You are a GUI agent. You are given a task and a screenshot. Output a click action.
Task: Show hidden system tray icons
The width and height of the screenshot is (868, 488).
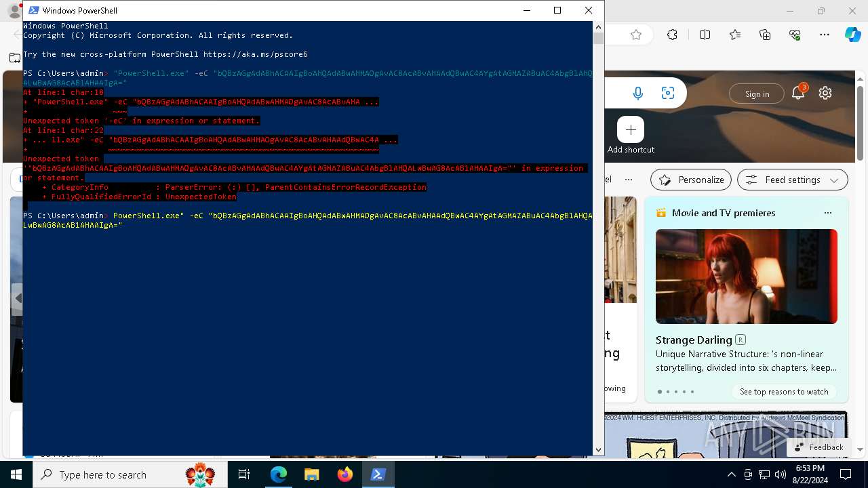(731, 474)
